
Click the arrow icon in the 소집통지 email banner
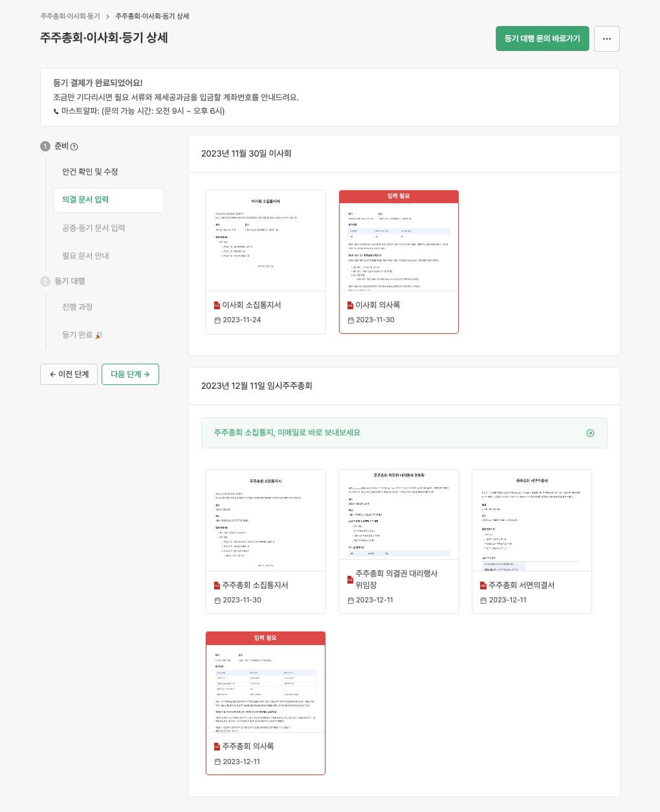point(589,433)
